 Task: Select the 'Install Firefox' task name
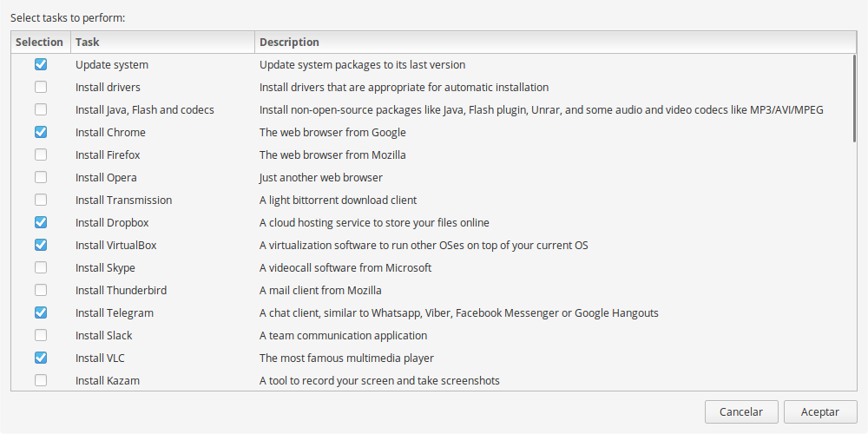click(x=108, y=155)
